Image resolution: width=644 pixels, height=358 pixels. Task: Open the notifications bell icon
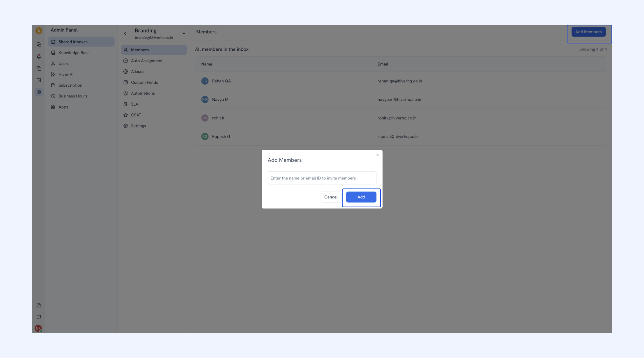coord(39,57)
